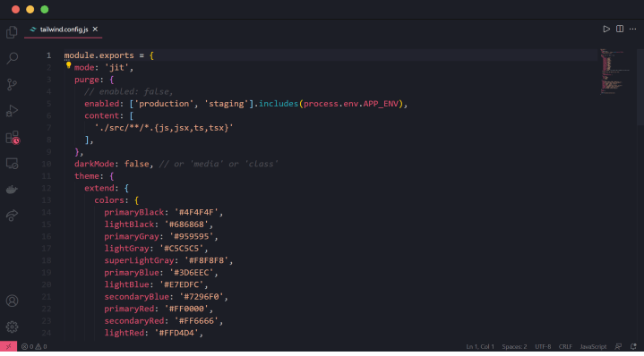644x356 pixels.
Task: Click the macOS yellow minimize button
Action: coord(30,10)
